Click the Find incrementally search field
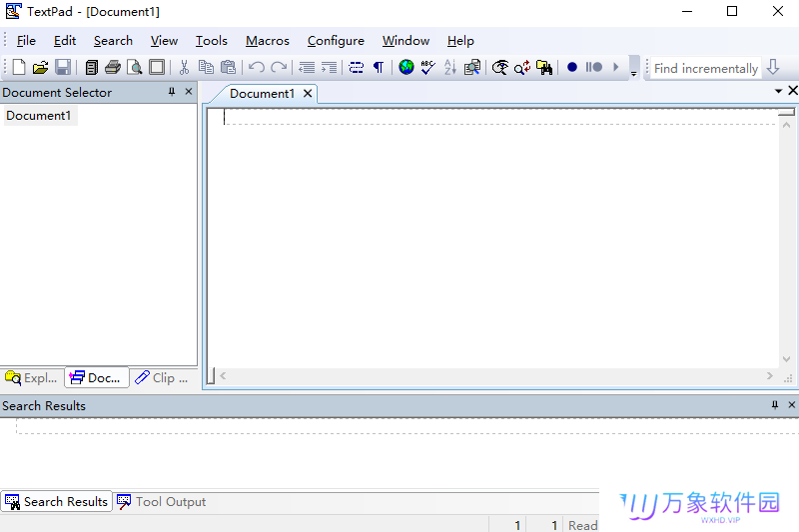The image size is (799, 532). pos(706,68)
